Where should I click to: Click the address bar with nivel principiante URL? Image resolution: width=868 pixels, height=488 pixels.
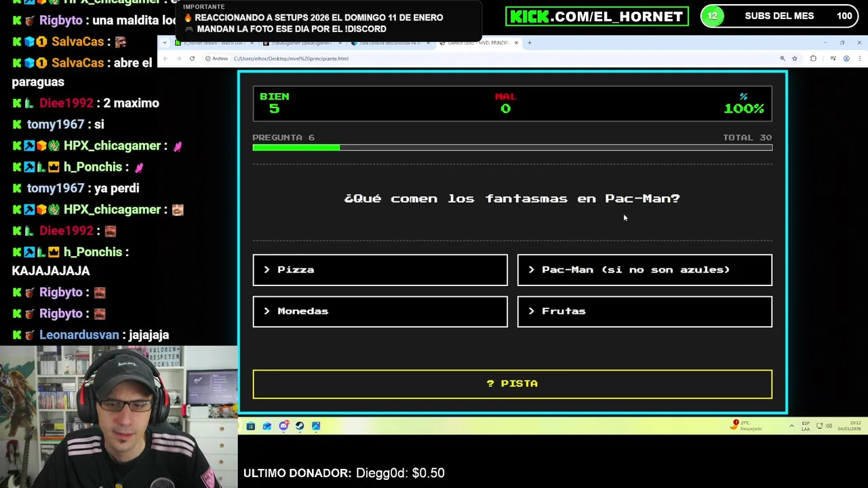pyautogui.click(x=502, y=58)
